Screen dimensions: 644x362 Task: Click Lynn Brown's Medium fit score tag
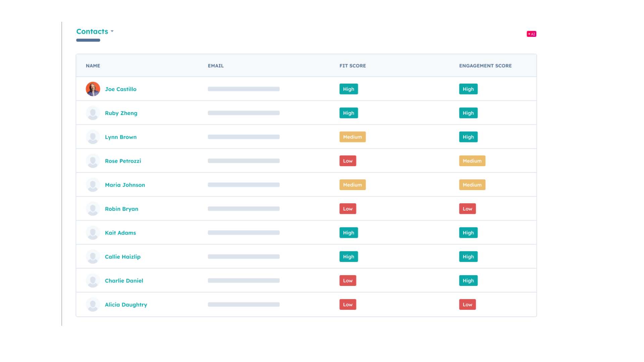tap(352, 137)
